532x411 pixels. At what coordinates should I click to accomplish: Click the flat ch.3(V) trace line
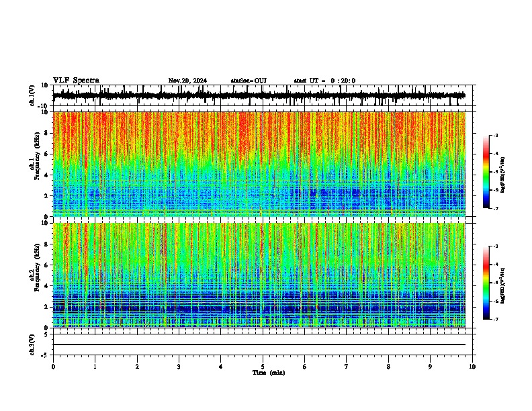tap(259, 345)
